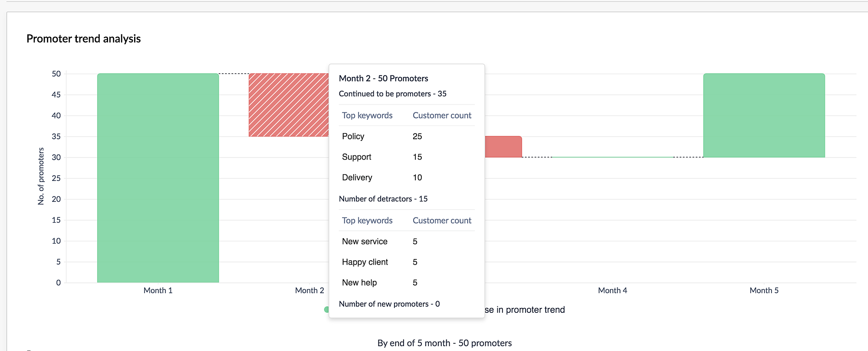Click the 'By end of 5 month' summary text
868x351 pixels.
444,343
